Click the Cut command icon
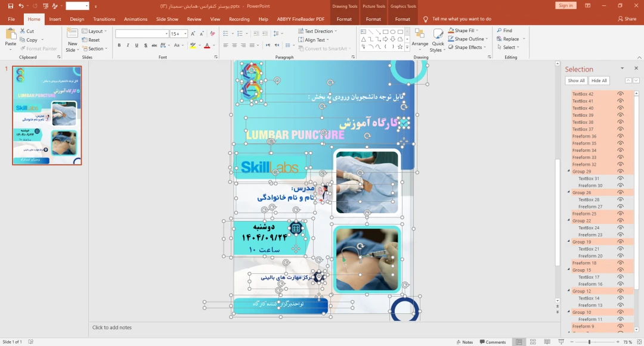Image resolution: width=644 pixels, height=346 pixels. click(23, 31)
